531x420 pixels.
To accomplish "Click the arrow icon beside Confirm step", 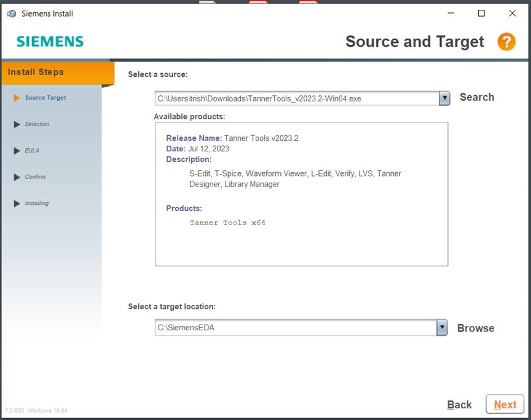I will click(x=17, y=177).
